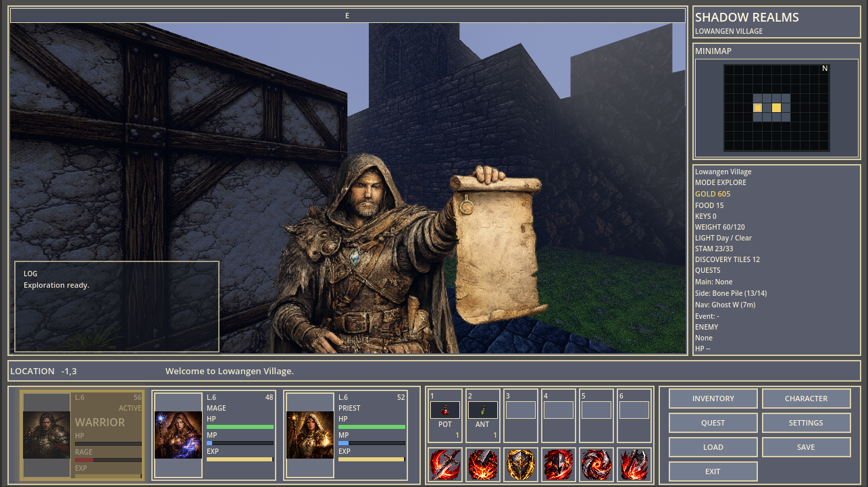Click the Mage's blue MP bar

pyautogui.click(x=240, y=443)
